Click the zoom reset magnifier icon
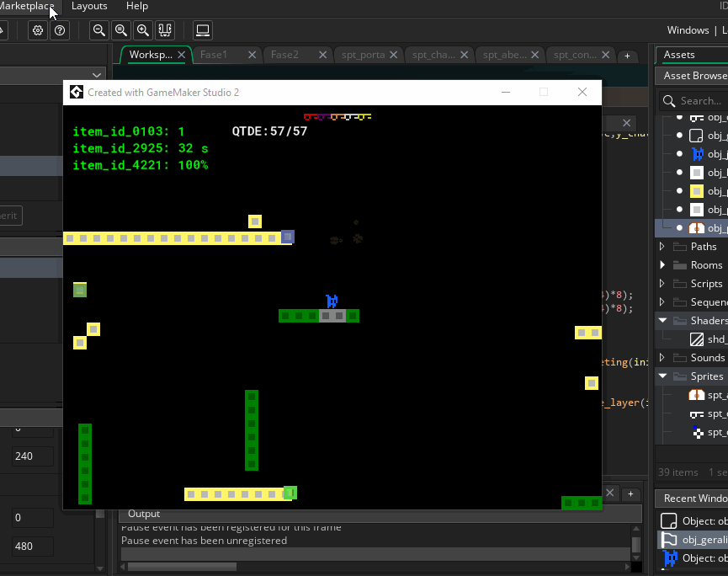This screenshot has height=576, width=728. [x=121, y=30]
